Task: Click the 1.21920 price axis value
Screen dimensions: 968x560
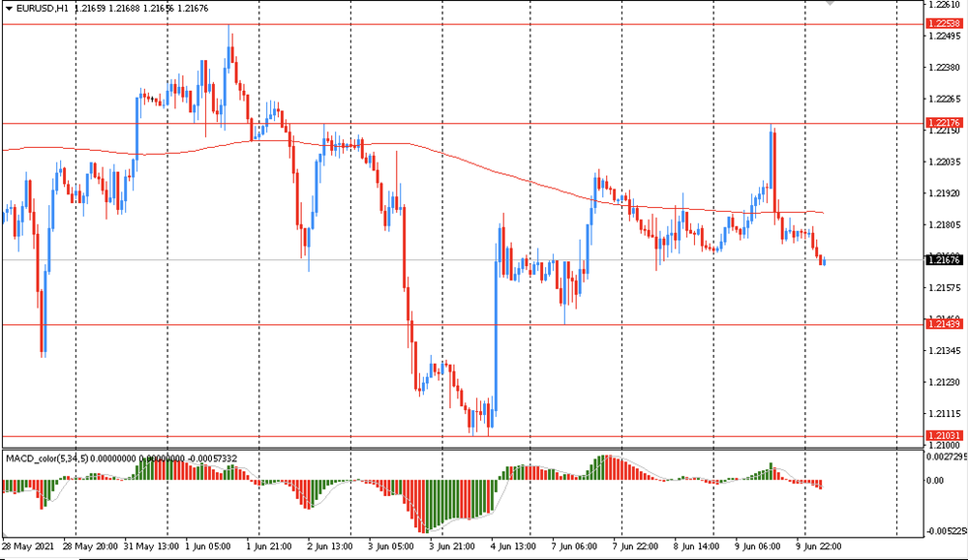Action: [945, 193]
